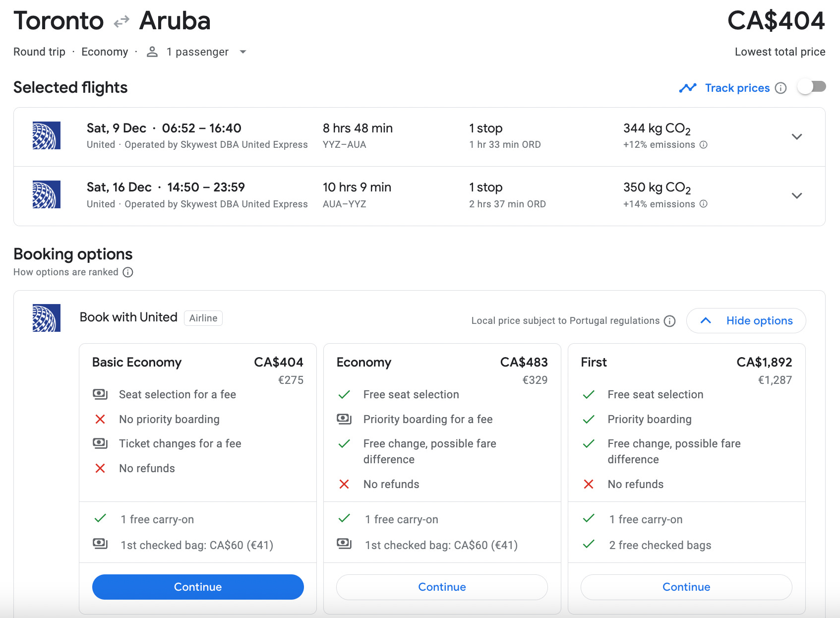
Task: Click the red X for Economy 'No refunds'
Action: click(x=344, y=484)
